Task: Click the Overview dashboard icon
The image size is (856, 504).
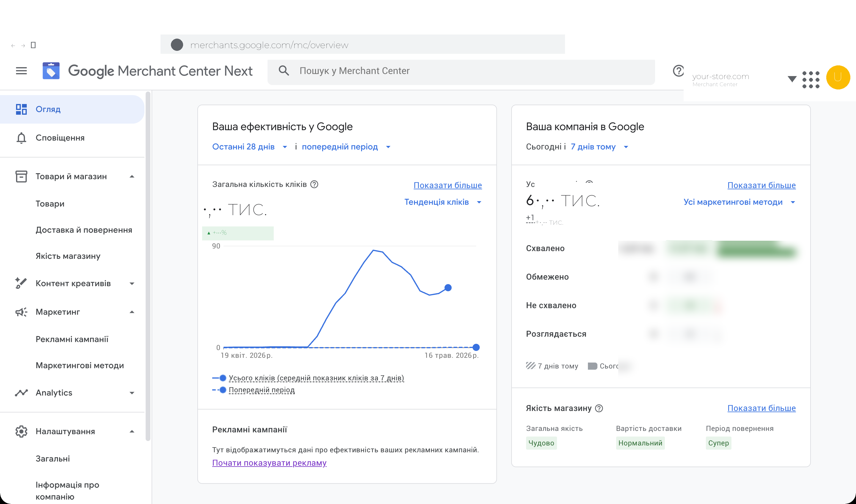Action: pyautogui.click(x=21, y=109)
